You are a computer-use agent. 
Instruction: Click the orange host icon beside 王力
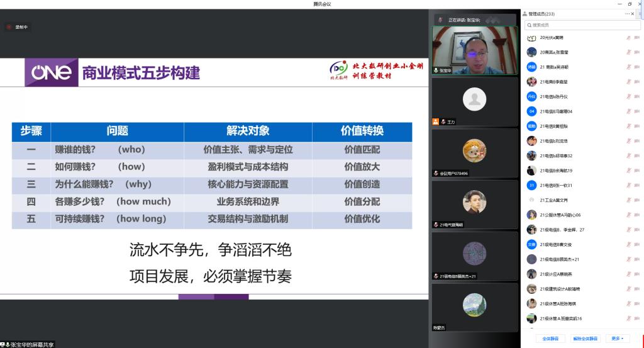(435, 121)
